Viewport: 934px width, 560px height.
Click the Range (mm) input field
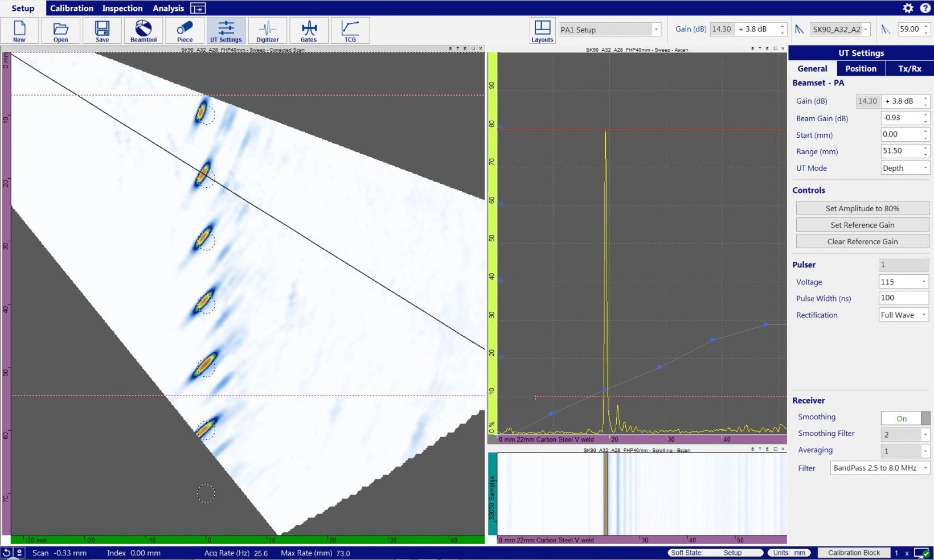coord(900,151)
